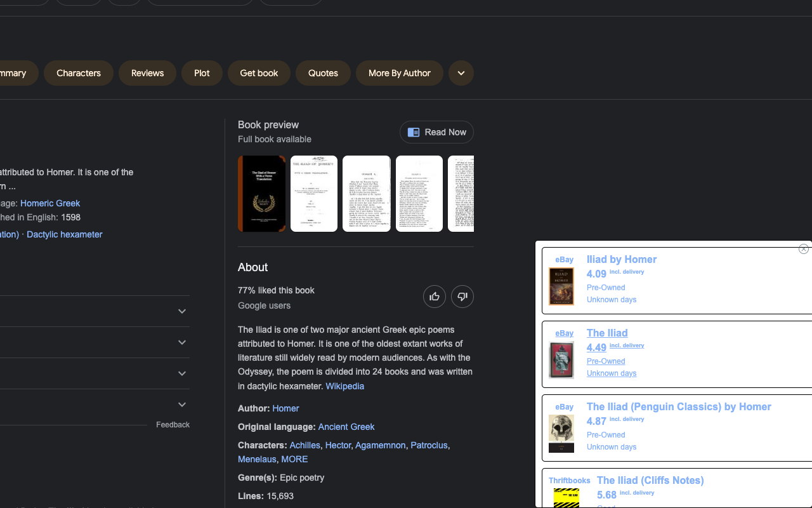Click the Full book available text
This screenshot has width=812, height=508.
pyautogui.click(x=275, y=139)
